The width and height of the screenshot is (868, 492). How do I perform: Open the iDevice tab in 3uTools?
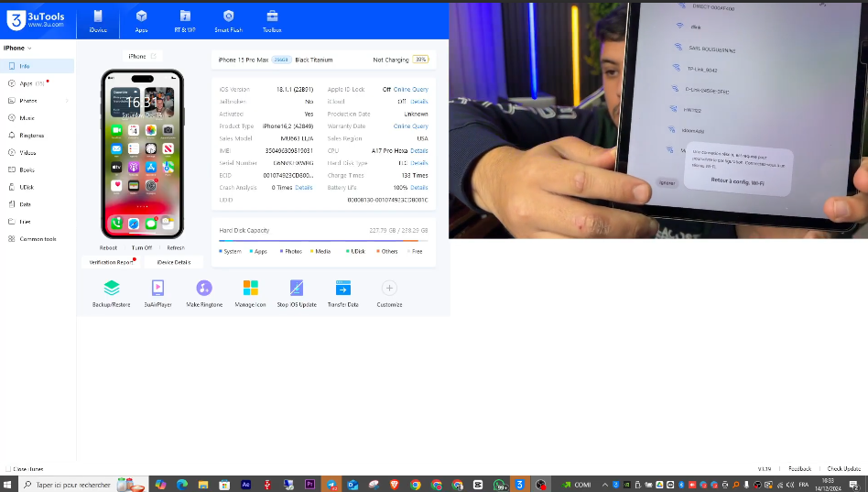(98, 21)
